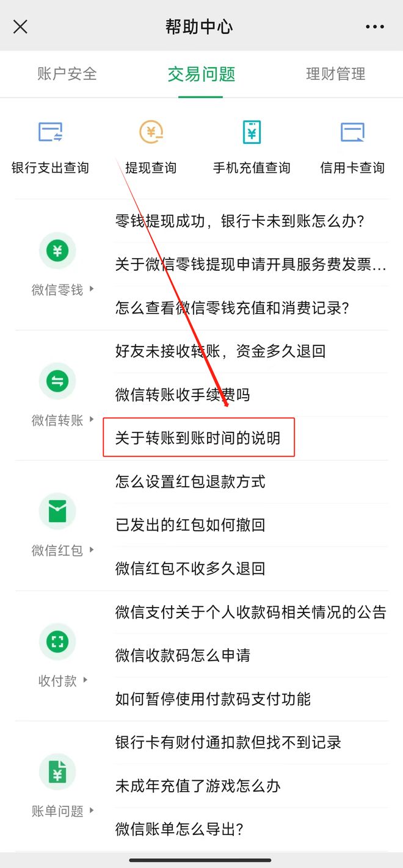
Task: Open the three-dot more options menu
Action: 375,27
